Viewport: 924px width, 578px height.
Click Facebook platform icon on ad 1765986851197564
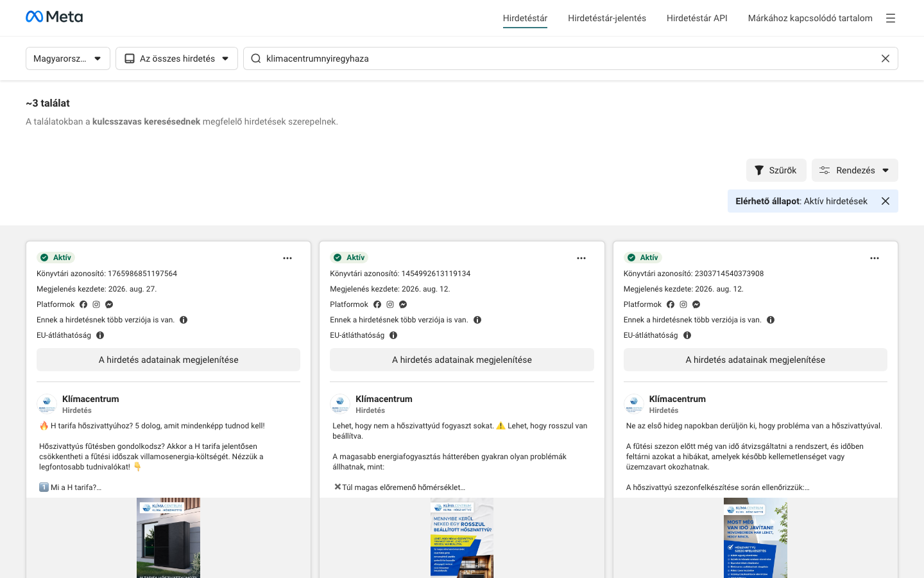(83, 304)
